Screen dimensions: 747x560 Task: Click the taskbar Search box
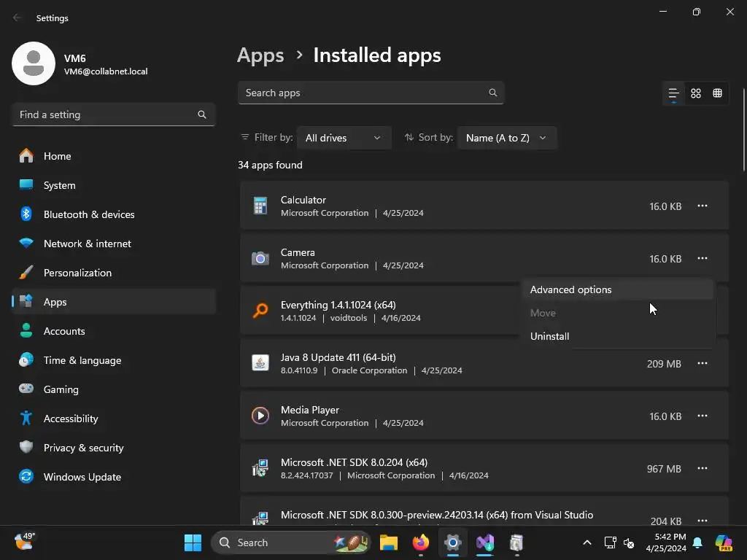click(290, 542)
